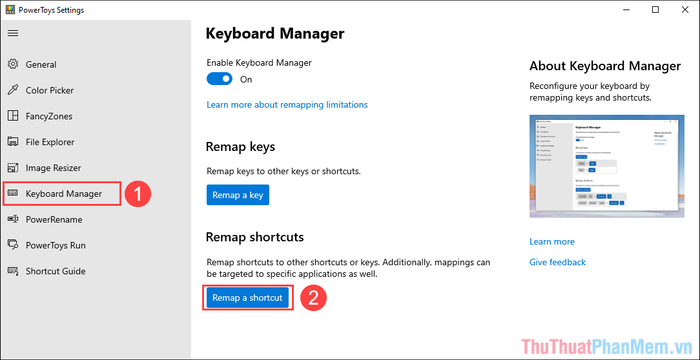The height and width of the screenshot is (360, 700).
Task: Click the Remap a shortcut button
Action: (x=247, y=297)
